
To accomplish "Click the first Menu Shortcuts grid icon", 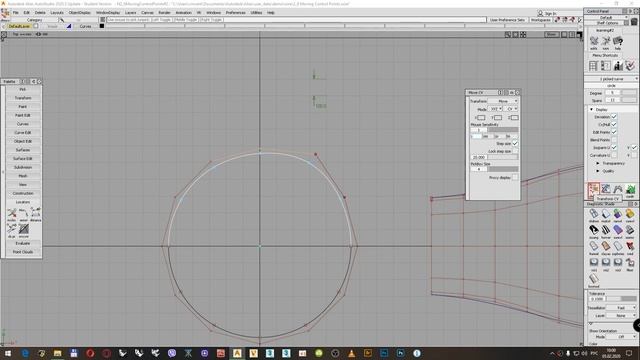I will point(593,66).
